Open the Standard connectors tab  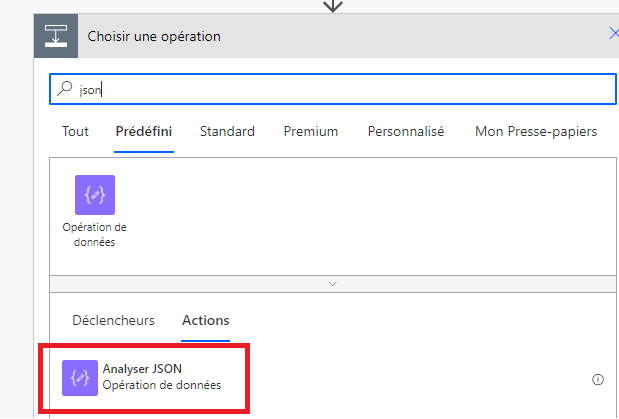click(227, 131)
